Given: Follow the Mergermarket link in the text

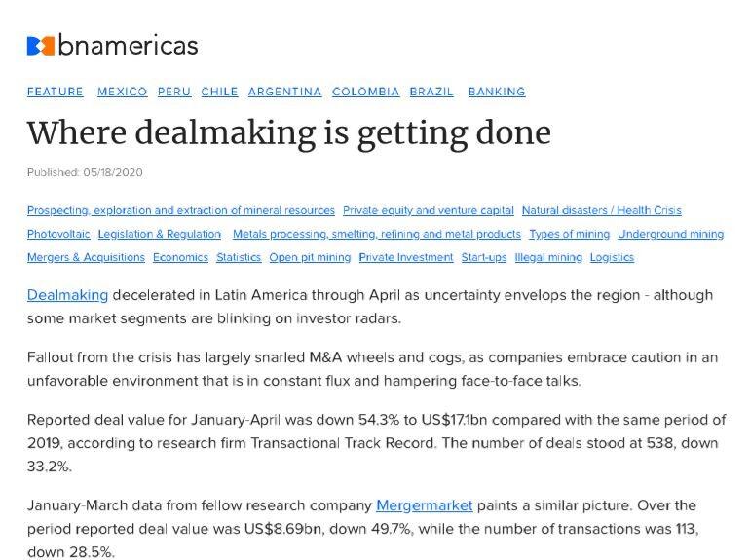Looking at the screenshot, I should [425, 505].
